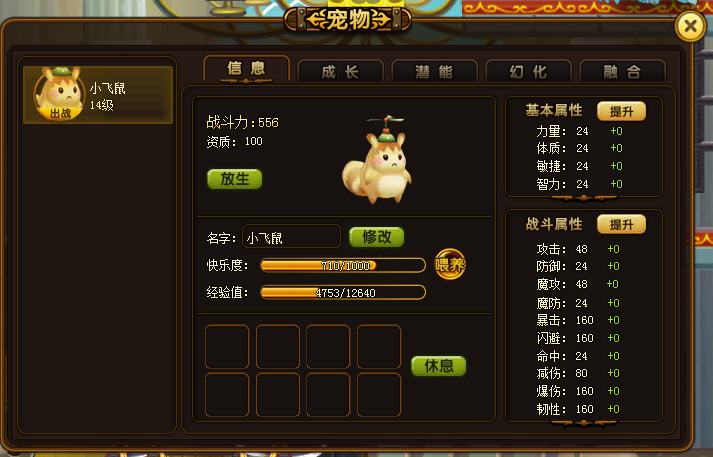Click the flying squirrel pet model

(377, 159)
